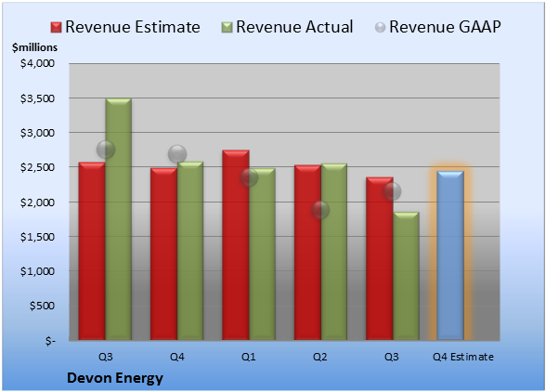Click the "$3,000" axis value
The width and height of the screenshot is (546, 392).
click(x=37, y=133)
